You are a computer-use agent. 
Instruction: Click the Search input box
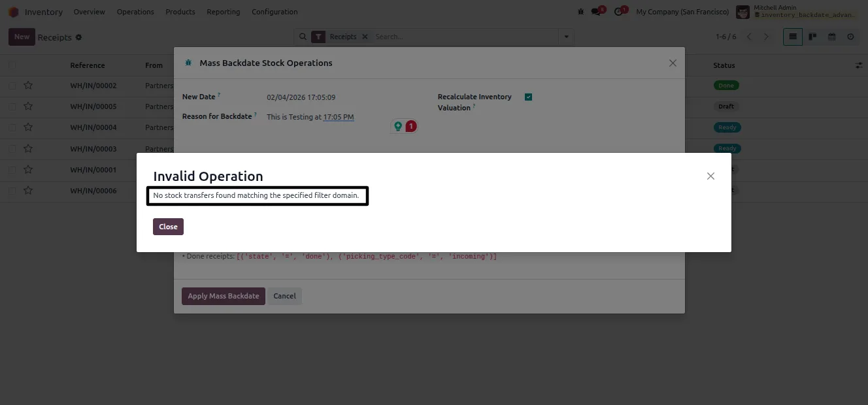click(465, 37)
